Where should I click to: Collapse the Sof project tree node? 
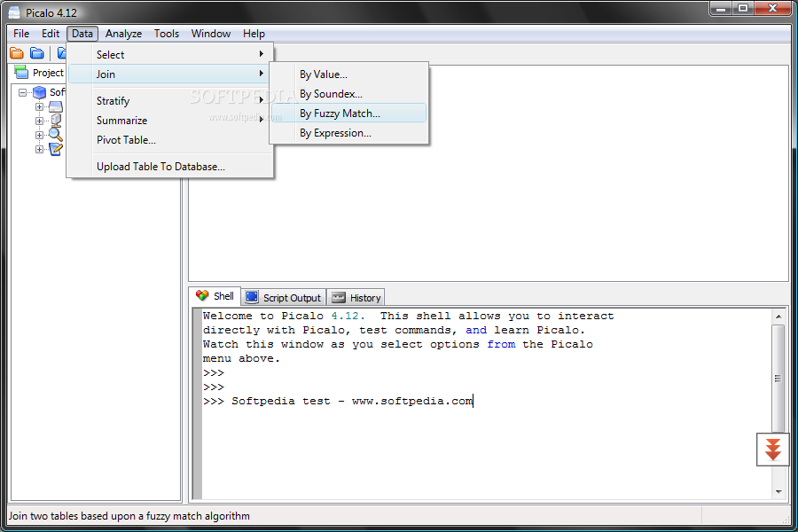(x=22, y=92)
